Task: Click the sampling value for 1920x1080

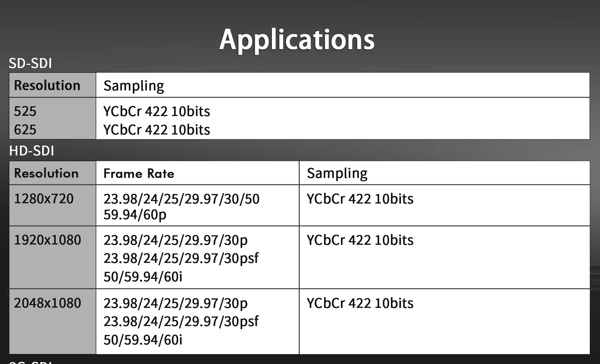Action: point(360,240)
